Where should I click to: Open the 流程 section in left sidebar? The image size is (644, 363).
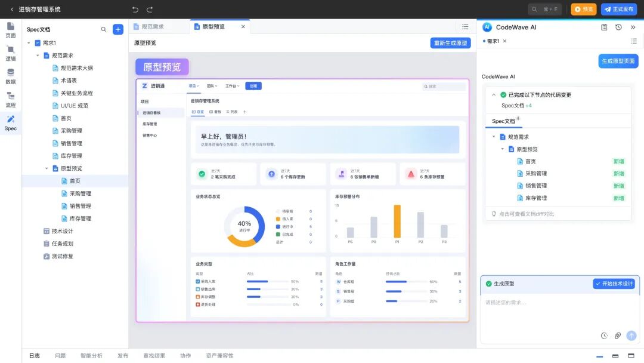click(x=10, y=100)
